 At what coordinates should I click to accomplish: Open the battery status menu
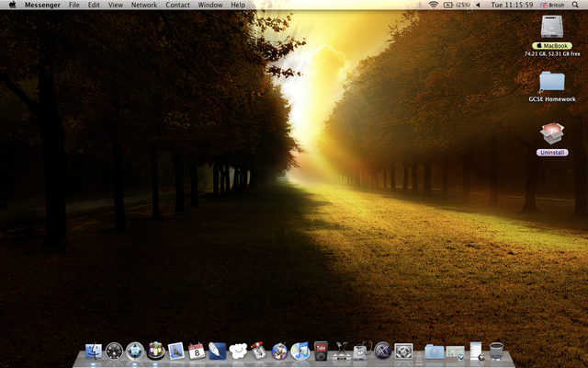tap(457, 5)
